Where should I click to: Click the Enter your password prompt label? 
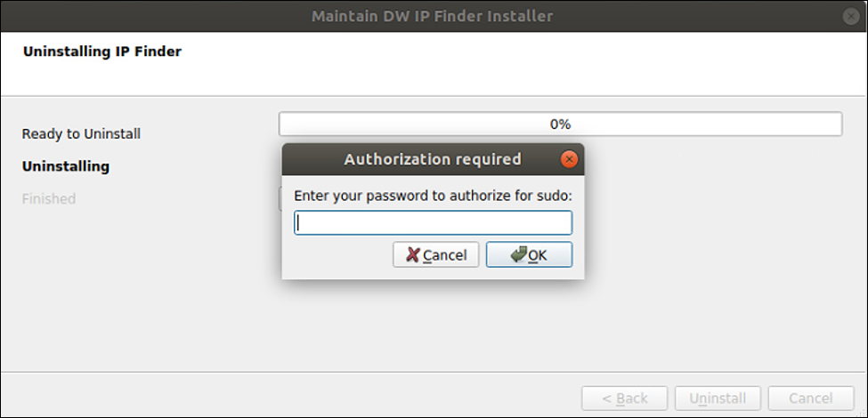click(433, 196)
